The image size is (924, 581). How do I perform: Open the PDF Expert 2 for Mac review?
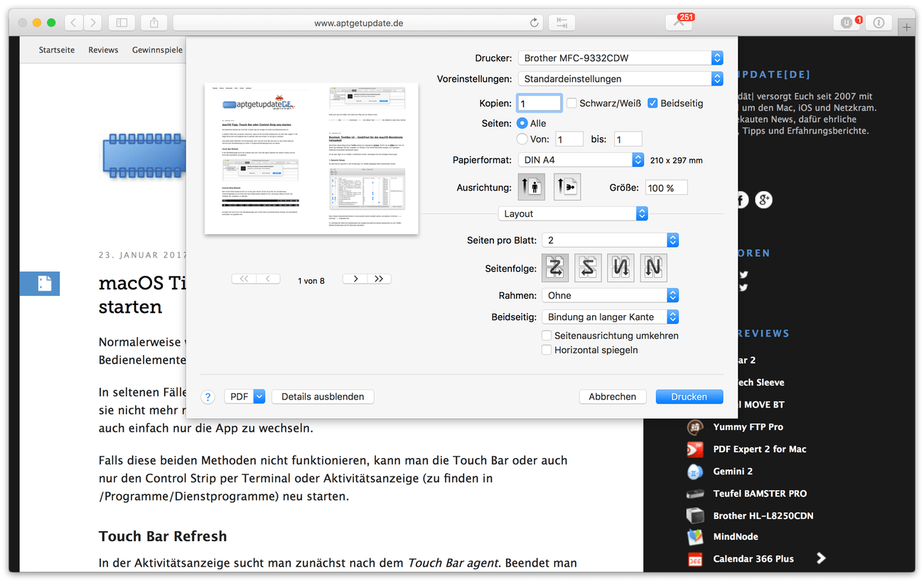[x=760, y=449]
